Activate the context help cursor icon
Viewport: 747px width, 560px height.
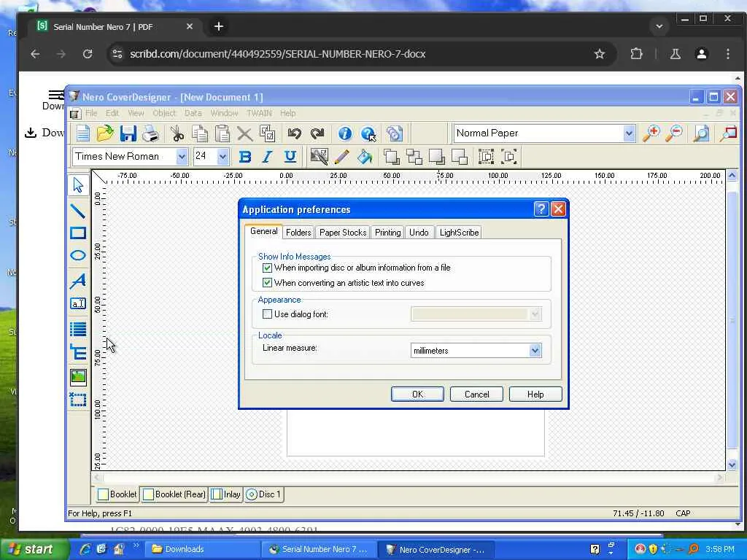click(368, 133)
